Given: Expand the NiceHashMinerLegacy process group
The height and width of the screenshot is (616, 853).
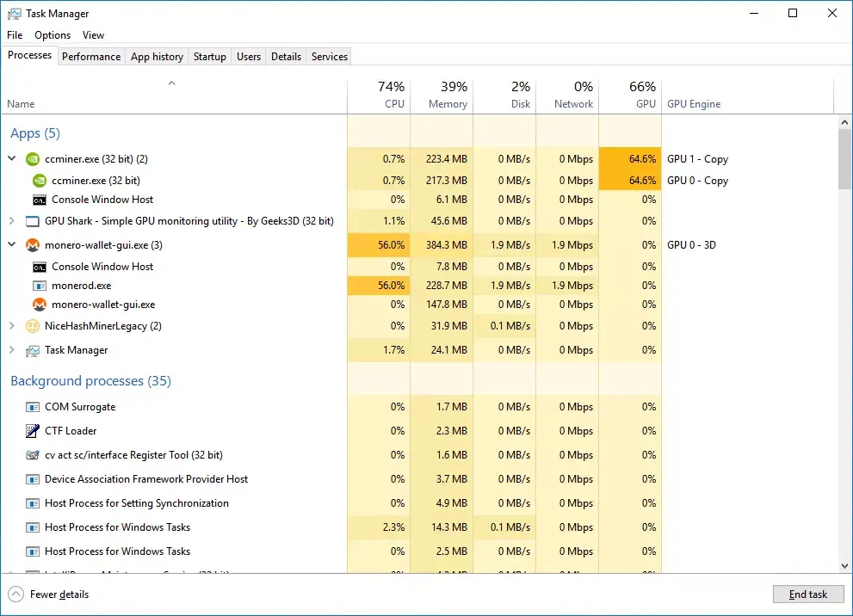Looking at the screenshot, I should (x=12, y=326).
